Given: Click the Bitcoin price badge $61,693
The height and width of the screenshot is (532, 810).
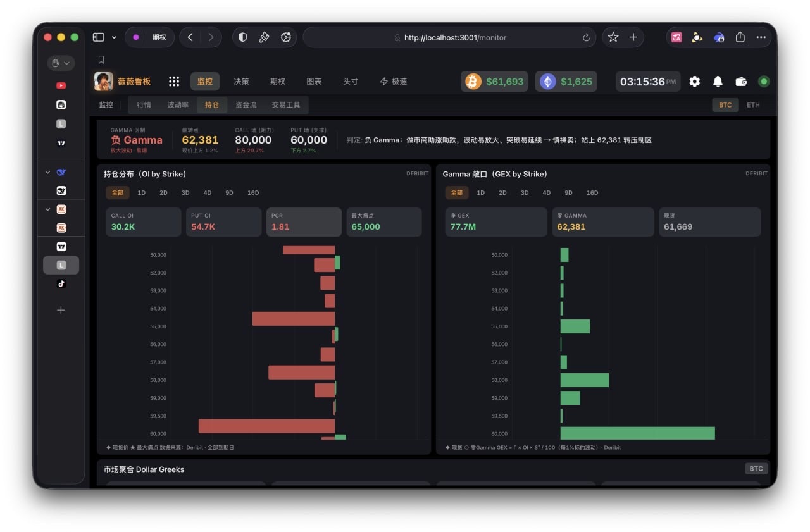Looking at the screenshot, I should pyautogui.click(x=494, y=82).
